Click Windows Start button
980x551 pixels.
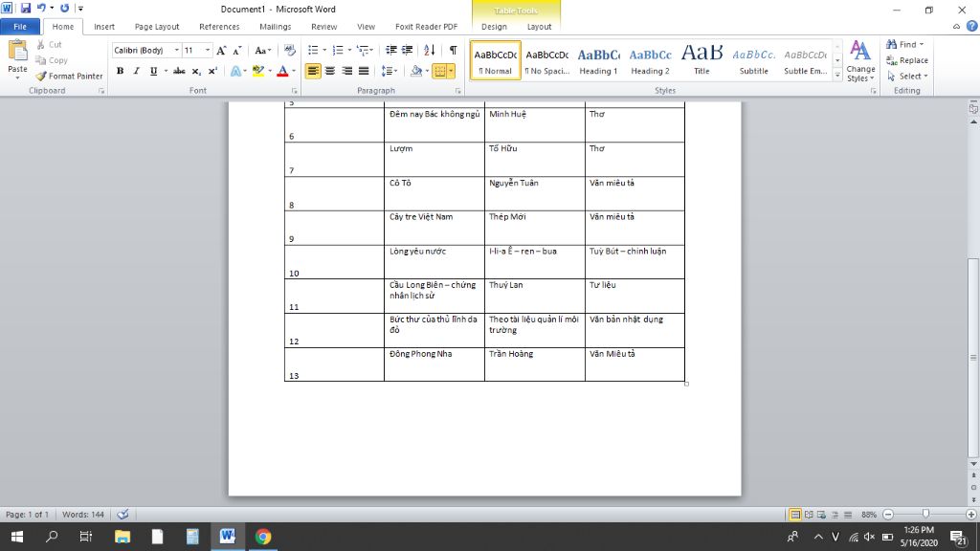(17, 537)
